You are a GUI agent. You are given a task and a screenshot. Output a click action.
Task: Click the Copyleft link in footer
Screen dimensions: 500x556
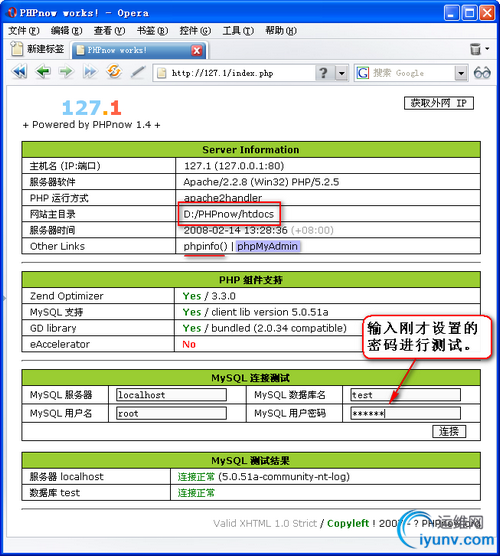coord(348,523)
